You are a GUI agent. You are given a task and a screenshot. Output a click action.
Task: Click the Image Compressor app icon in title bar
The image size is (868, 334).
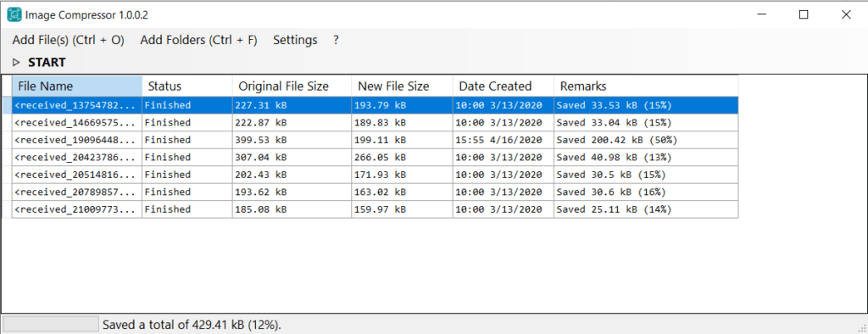pyautogui.click(x=14, y=15)
